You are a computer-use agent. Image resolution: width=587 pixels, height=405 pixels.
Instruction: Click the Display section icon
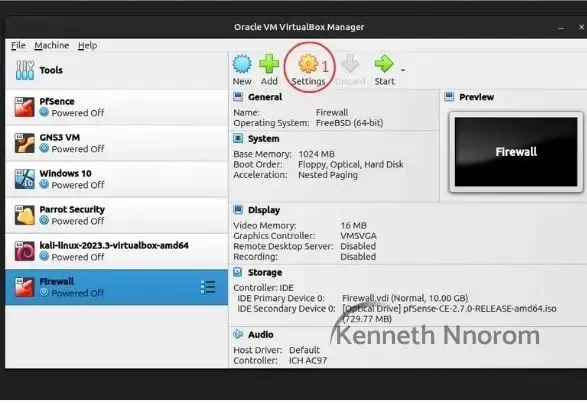pyautogui.click(x=238, y=210)
